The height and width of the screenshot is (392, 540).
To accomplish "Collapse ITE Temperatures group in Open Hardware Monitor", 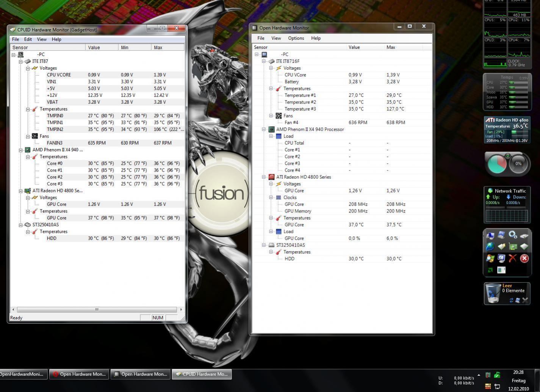I will [x=271, y=88].
